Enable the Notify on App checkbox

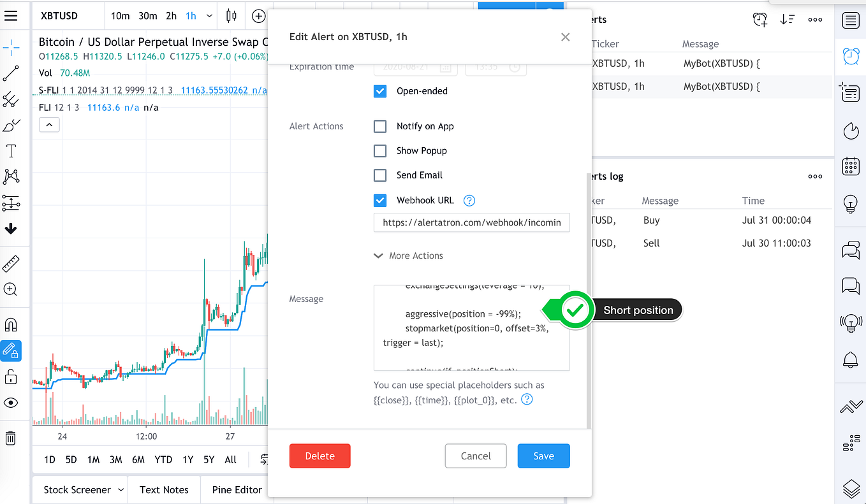380,126
